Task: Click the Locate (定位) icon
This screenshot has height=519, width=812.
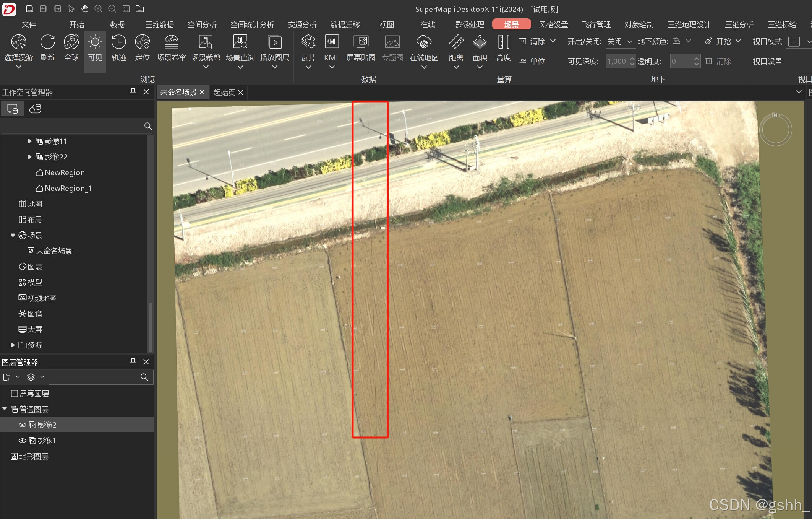Action: (x=142, y=42)
